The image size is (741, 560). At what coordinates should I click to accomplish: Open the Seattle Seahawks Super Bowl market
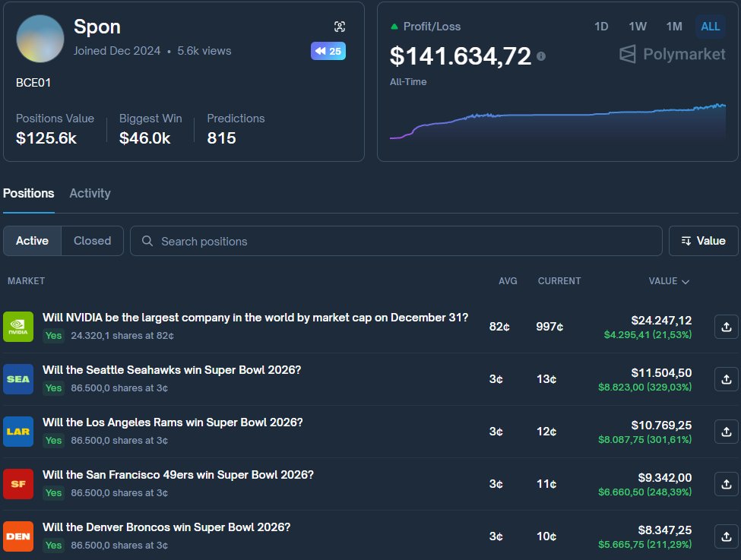pos(172,370)
